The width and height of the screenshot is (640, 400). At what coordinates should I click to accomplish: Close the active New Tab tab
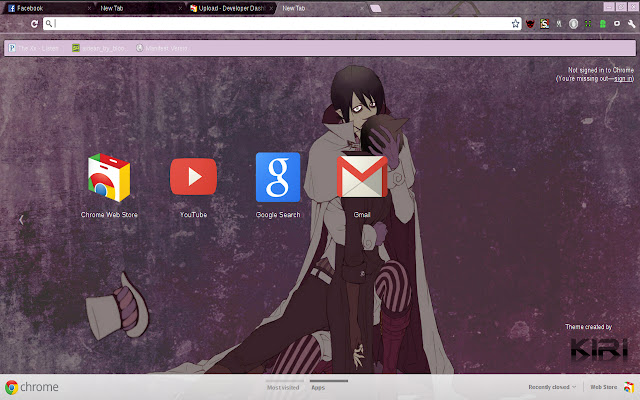(x=362, y=8)
